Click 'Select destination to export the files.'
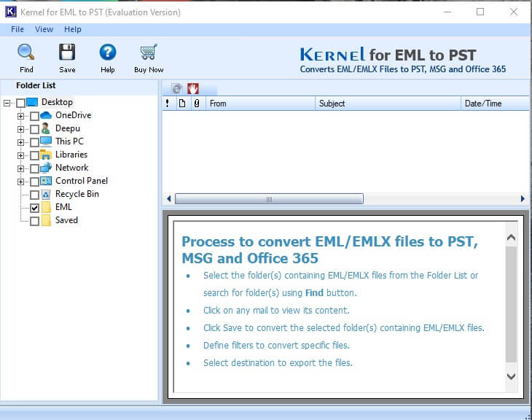 [x=278, y=363]
